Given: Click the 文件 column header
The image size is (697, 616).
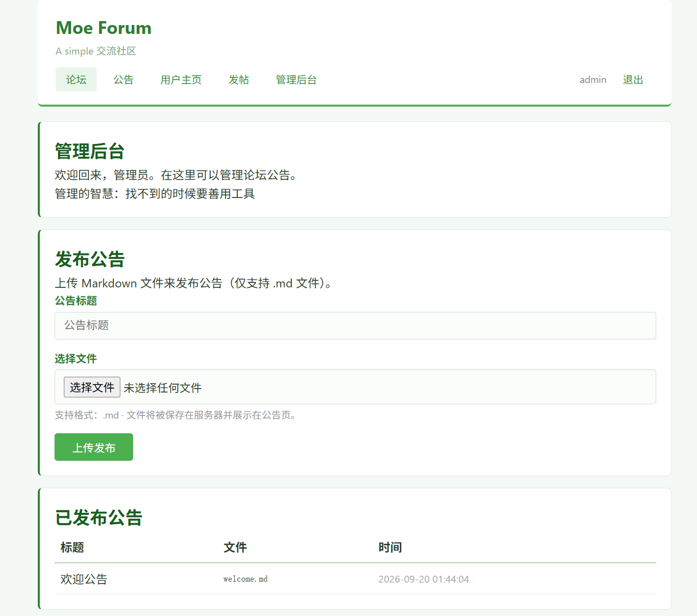Looking at the screenshot, I should (x=235, y=547).
